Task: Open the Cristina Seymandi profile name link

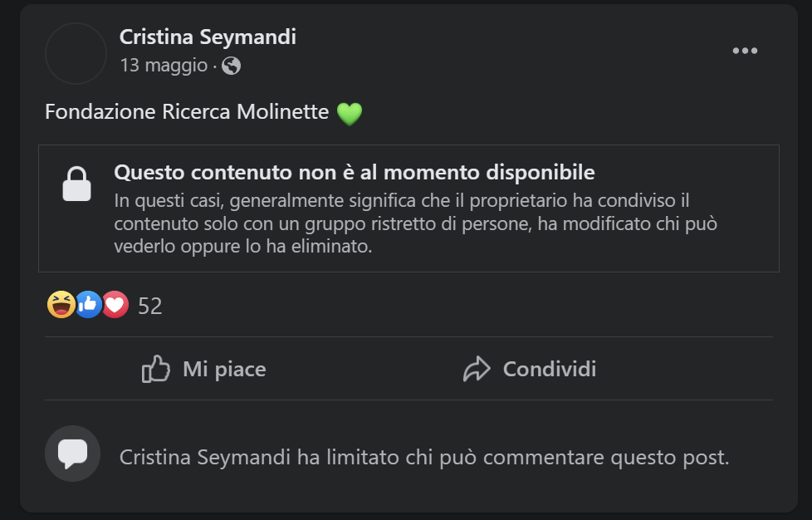Action: point(208,37)
